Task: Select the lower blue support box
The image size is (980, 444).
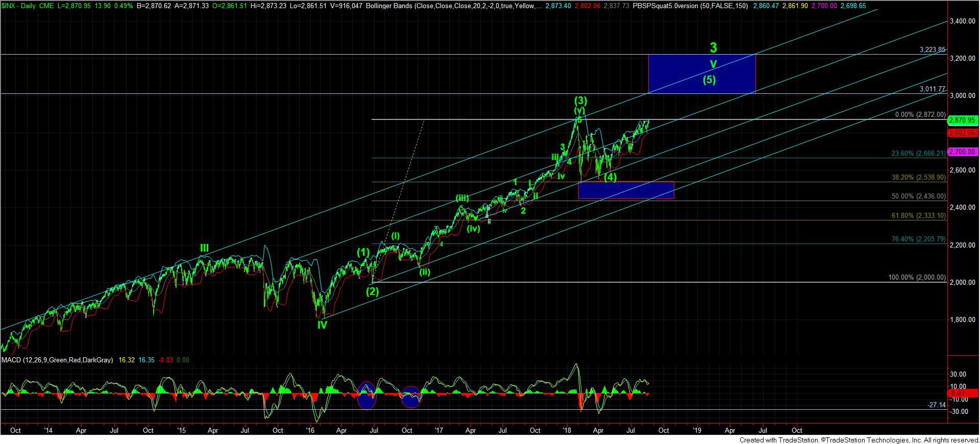Action: coord(626,190)
